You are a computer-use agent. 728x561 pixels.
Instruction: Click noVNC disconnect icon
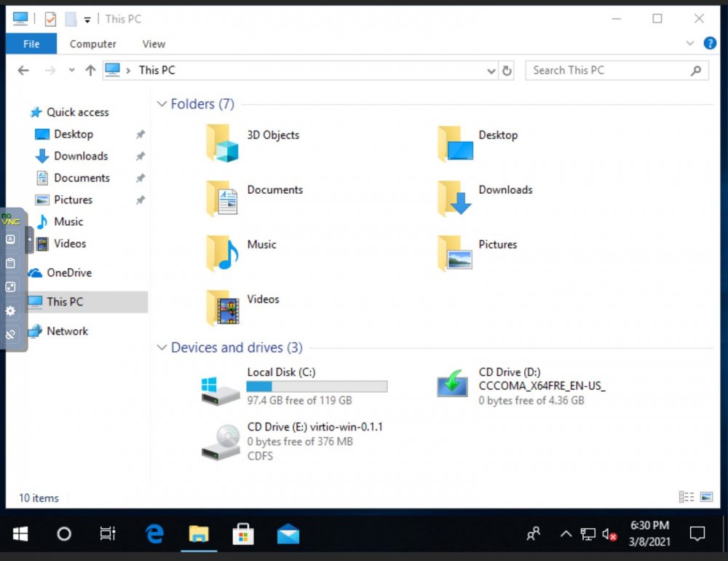click(x=10, y=334)
